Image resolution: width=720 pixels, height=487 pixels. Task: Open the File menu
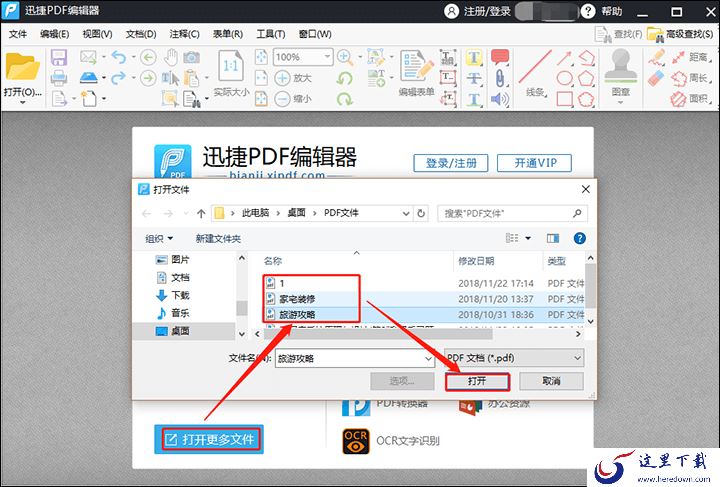coord(18,34)
